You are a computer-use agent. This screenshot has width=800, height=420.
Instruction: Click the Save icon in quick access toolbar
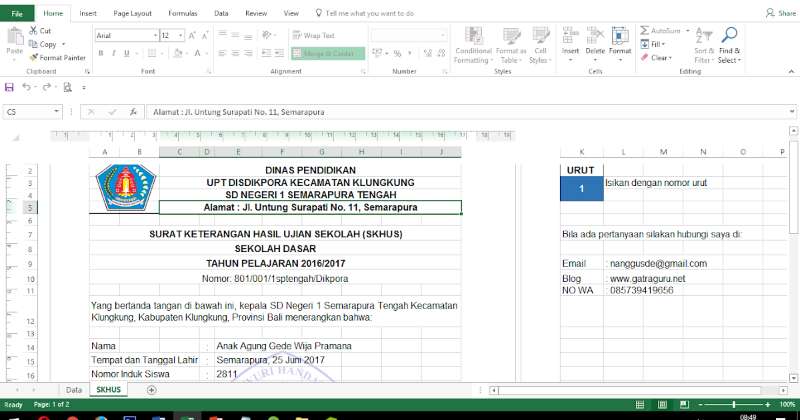pyautogui.click(x=10, y=87)
